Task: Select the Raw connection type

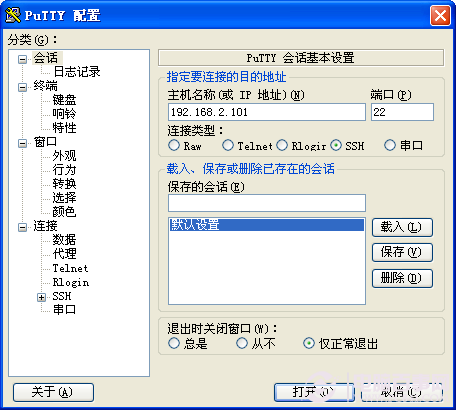Action: click(174, 145)
